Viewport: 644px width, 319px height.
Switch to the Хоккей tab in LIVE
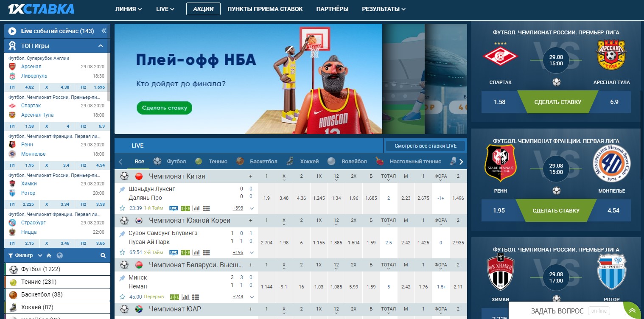pyautogui.click(x=302, y=162)
